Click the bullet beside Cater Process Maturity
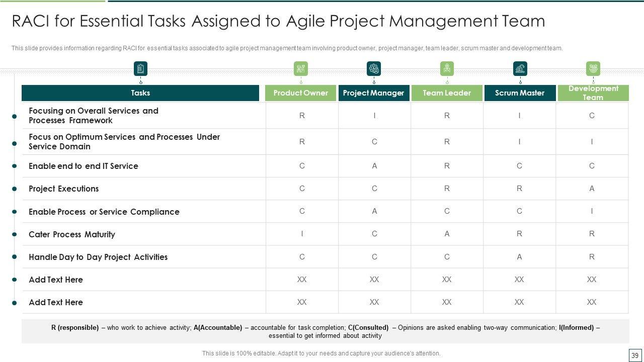The width and height of the screenshot is (644, 362). pyautogui.click(x=15, y=235)
